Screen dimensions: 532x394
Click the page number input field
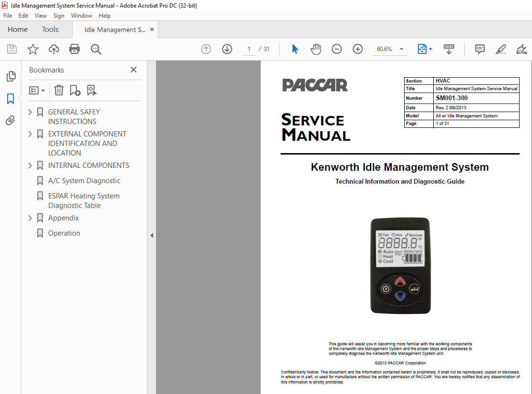pyautogui.click(x=249, y=49)
